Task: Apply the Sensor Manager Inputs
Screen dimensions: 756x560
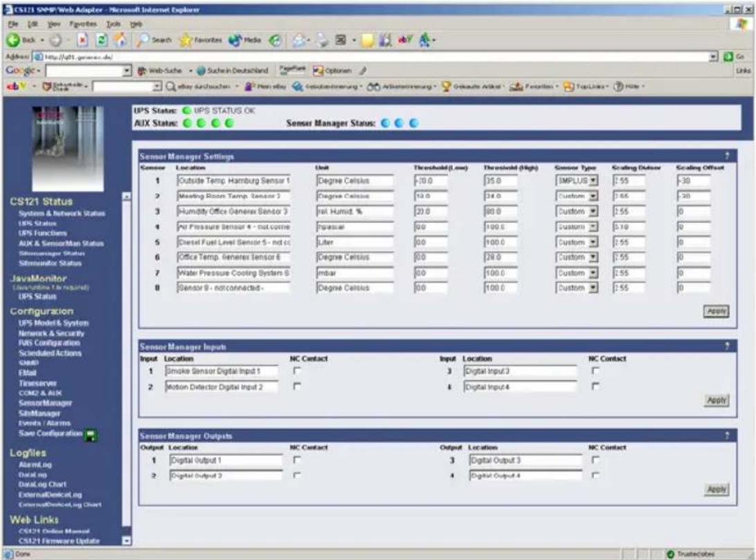Action: pos(717,400)
